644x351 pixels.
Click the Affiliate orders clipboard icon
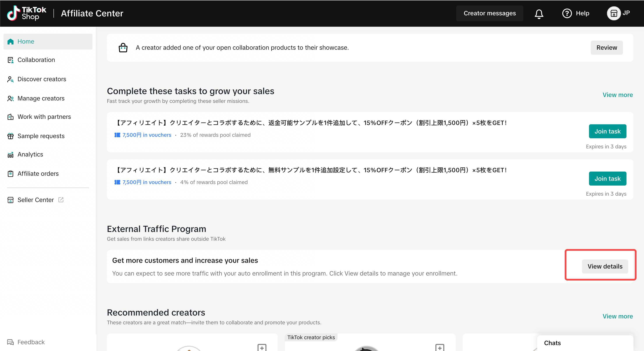pyautogui.click(x=11, y=174)
